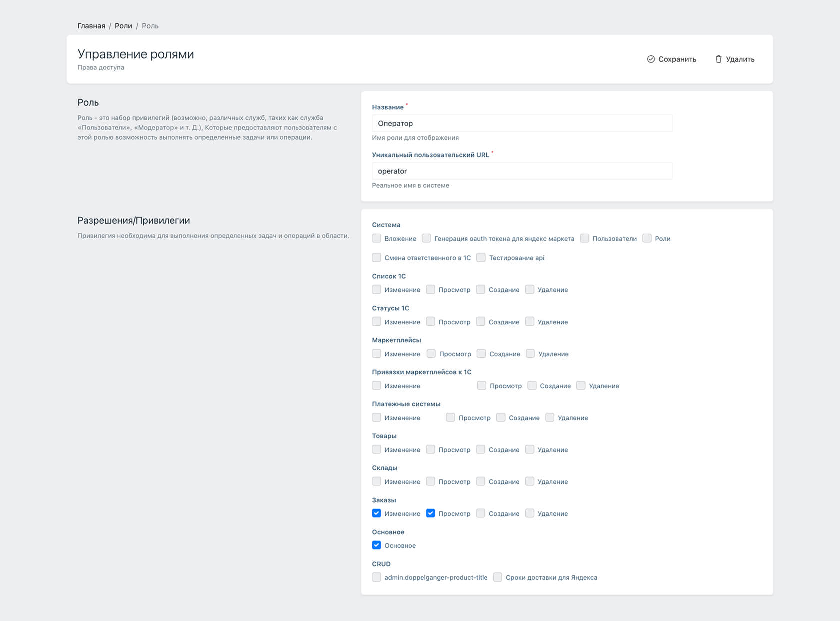The height and width of the screenshot is (621, 840).
Task: Focus the Уникальный пользовательский URL field
Action: (x=522, y=171)
